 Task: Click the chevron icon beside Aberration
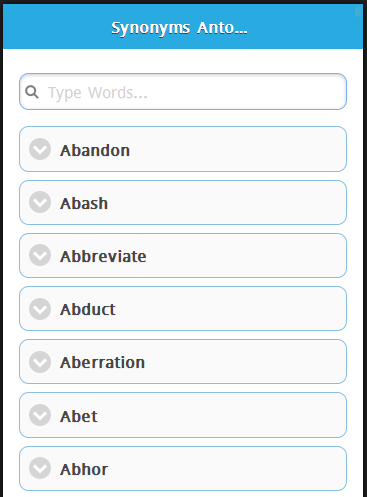tap(40, 362)
